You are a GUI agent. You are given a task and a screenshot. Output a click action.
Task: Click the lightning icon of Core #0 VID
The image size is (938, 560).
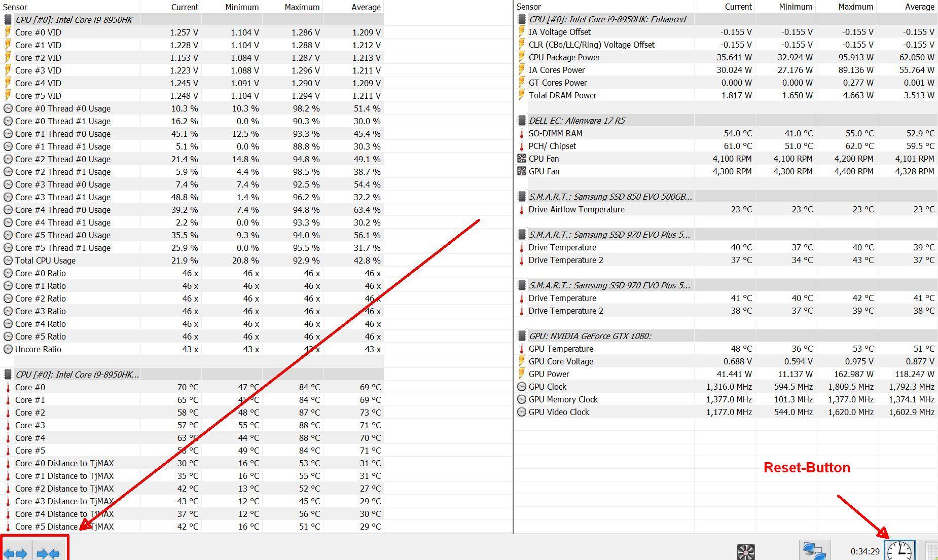pyautogui.click(x=8, y=32)
